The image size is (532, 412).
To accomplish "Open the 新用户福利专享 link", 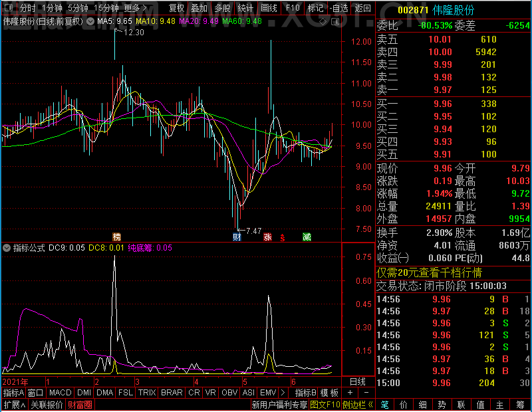I will tap(280, 405).
